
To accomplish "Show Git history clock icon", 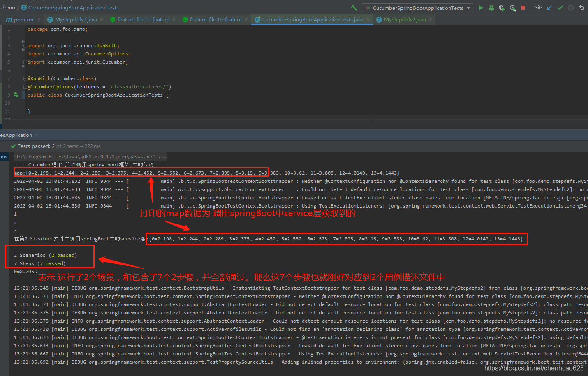I will click(571, 8).
